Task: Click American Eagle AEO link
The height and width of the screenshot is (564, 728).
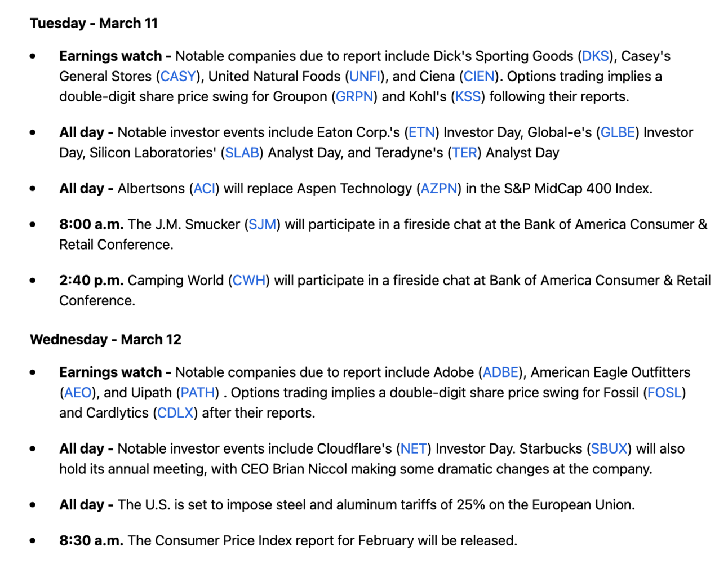Action: pyautogui.click(x=78, y=393)
